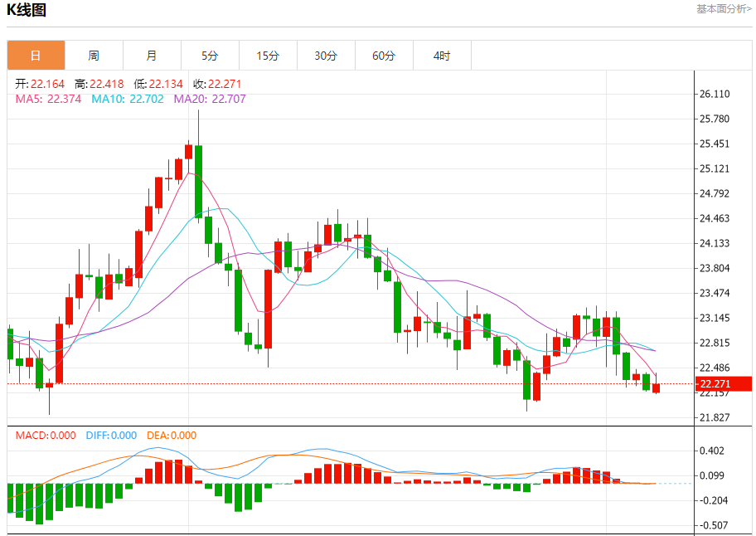Click the 25.451 price axis label

(715, 144)
